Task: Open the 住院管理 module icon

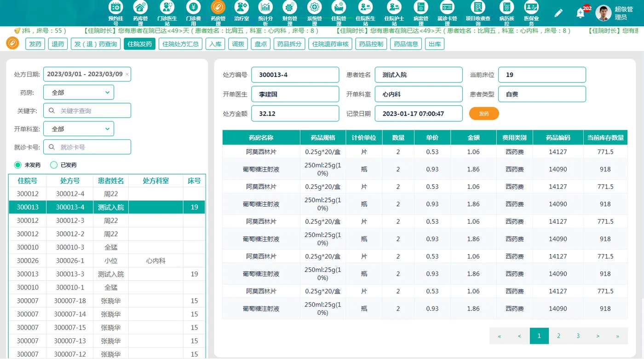Action: 339,7
